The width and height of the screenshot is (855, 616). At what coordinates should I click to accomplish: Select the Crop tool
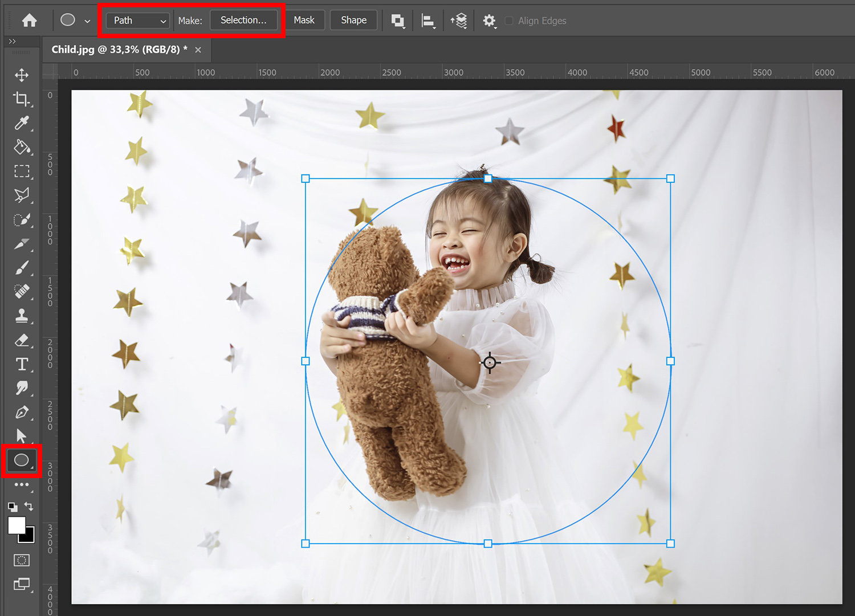pyautogui.click(x=22, y=99)
